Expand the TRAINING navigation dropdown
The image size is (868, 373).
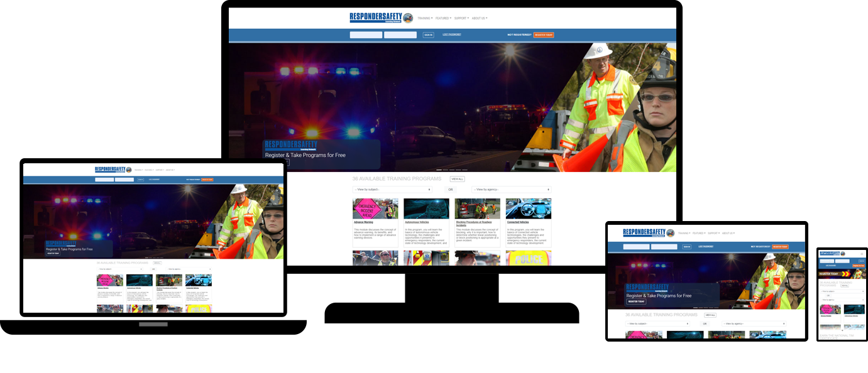[x=424, y=18]
